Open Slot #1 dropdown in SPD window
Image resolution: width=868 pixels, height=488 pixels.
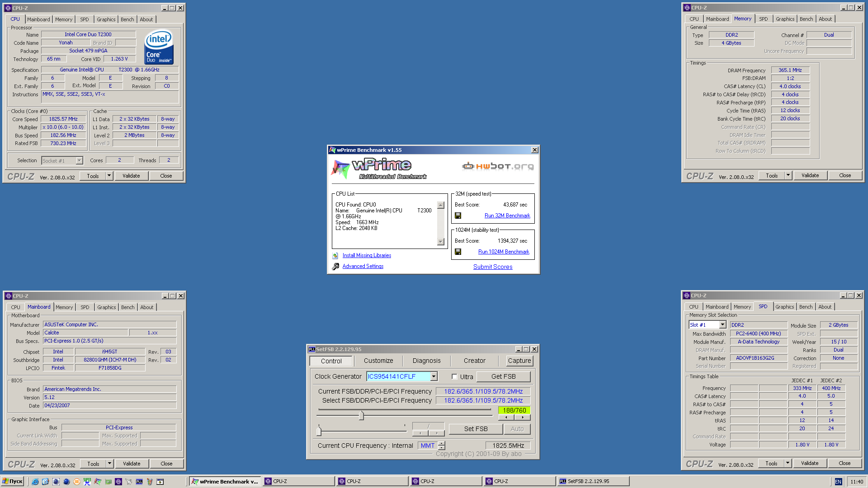[722, 325]
